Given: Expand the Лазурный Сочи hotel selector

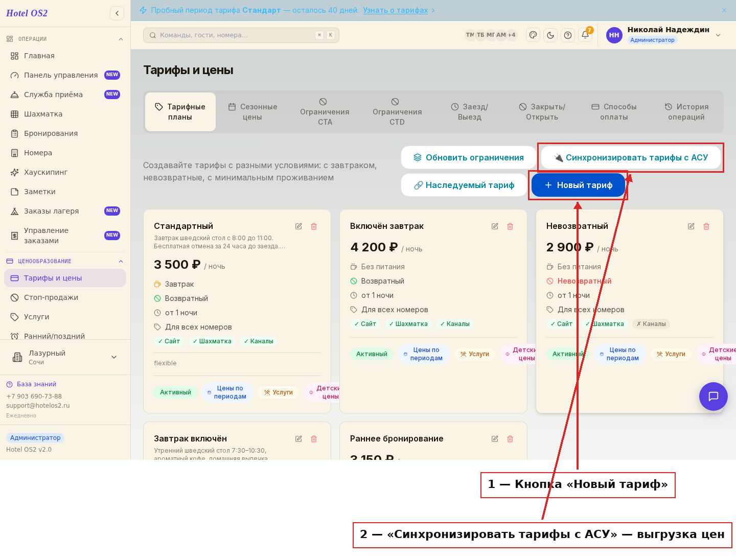Looking at the screenshot, I should pyautogui.click(x=65, y=357).
